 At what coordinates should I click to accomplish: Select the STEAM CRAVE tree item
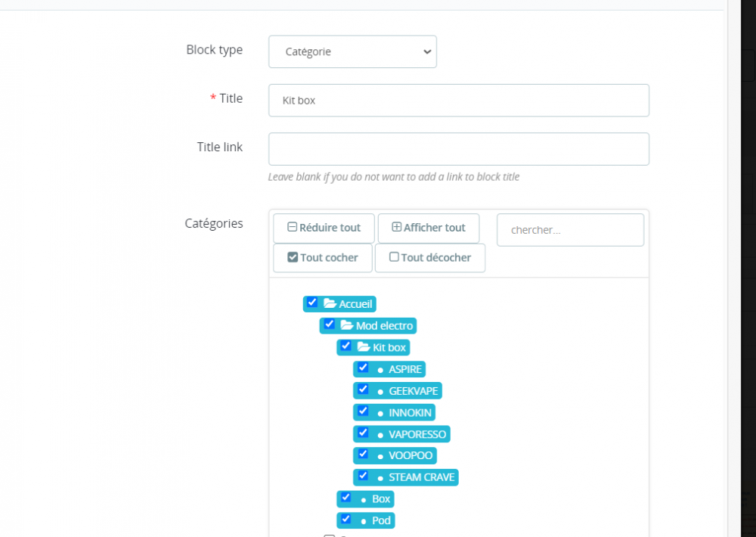pyautogui.click(x=421, y=478)
